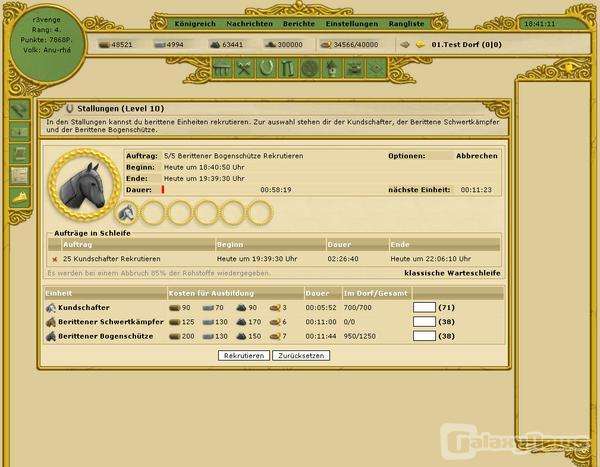
Task: Select village 01.Test Dorf (0|0)
Action: 466,44
